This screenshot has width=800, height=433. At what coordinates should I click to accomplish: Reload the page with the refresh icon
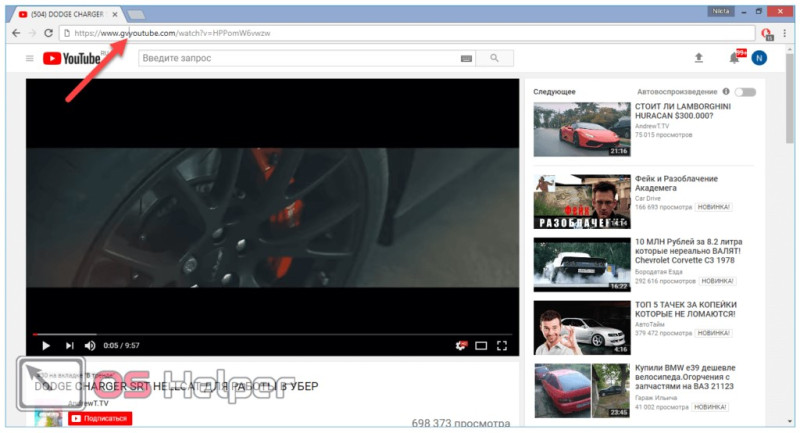coord(48,33)
